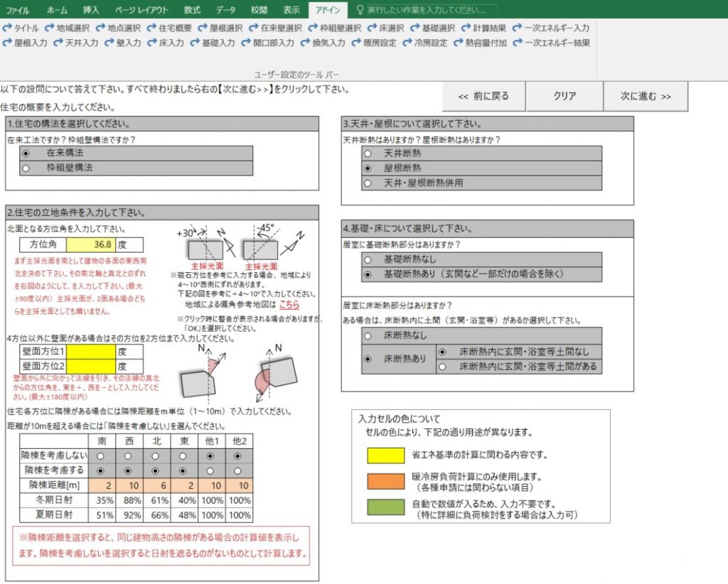This screenshot has height=584, width=728.
Task: Choose the 天井断熱 option
Action: click(x=368, y=153)
